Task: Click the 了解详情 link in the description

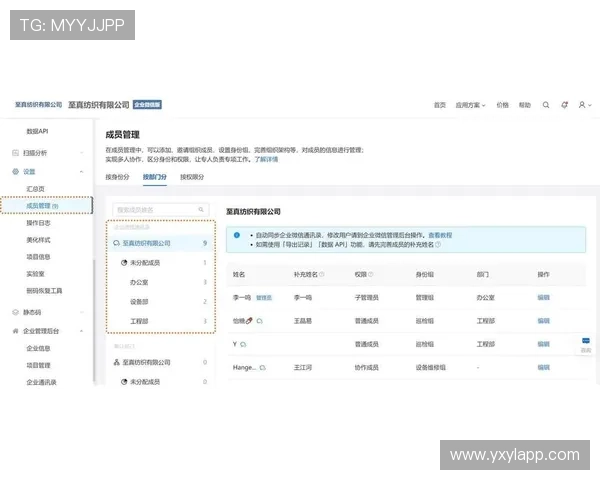Action: point(266,159)
